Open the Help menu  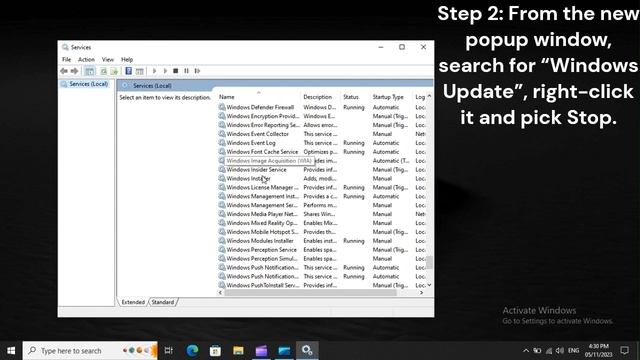pyautogui.click(x=127, y=60)
